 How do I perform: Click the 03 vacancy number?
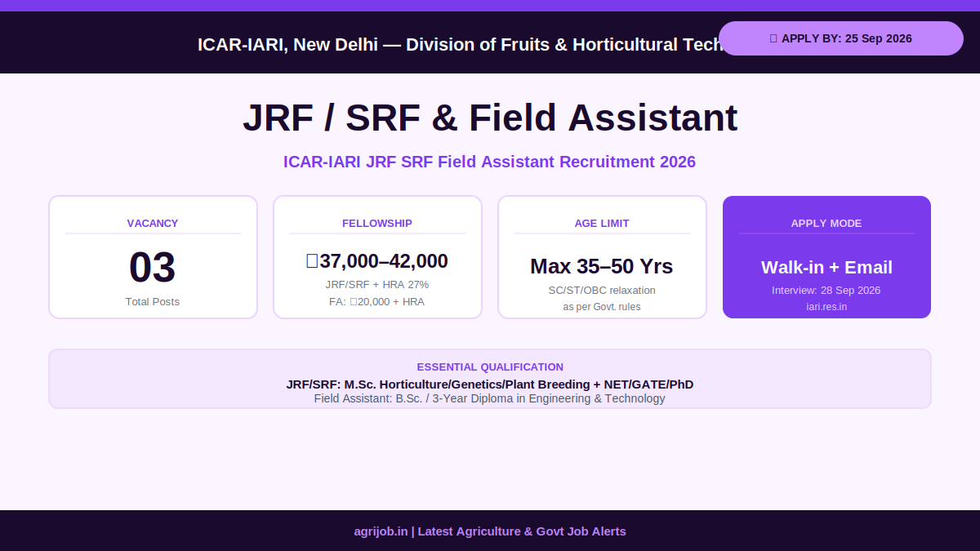153,267
